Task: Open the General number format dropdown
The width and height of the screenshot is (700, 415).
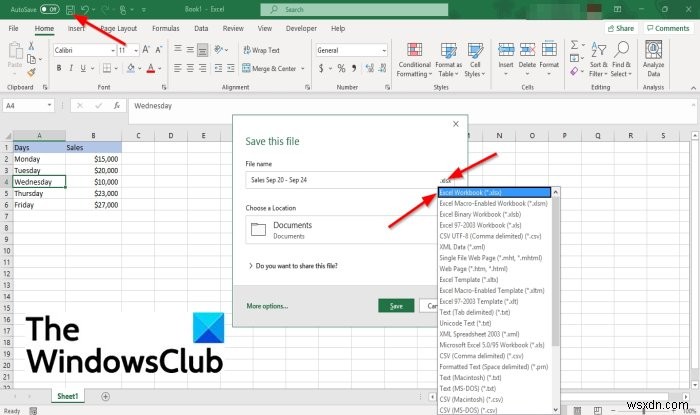Action: [x=384, y=50]
